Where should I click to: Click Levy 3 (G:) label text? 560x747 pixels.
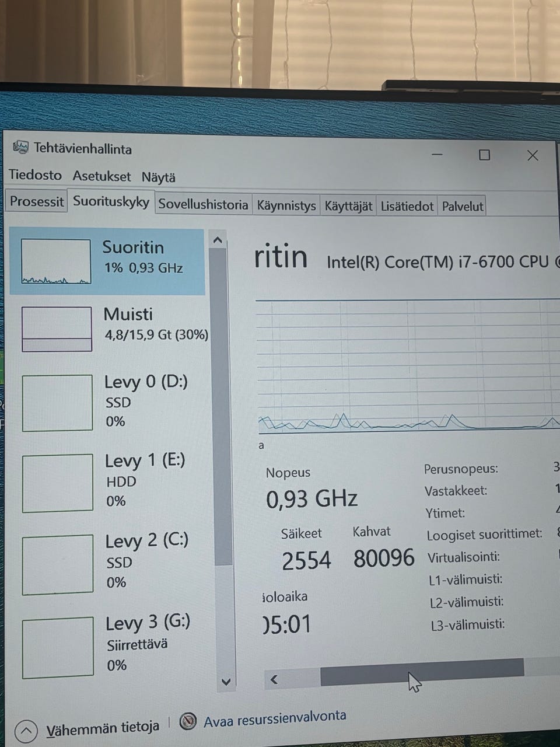148,623
